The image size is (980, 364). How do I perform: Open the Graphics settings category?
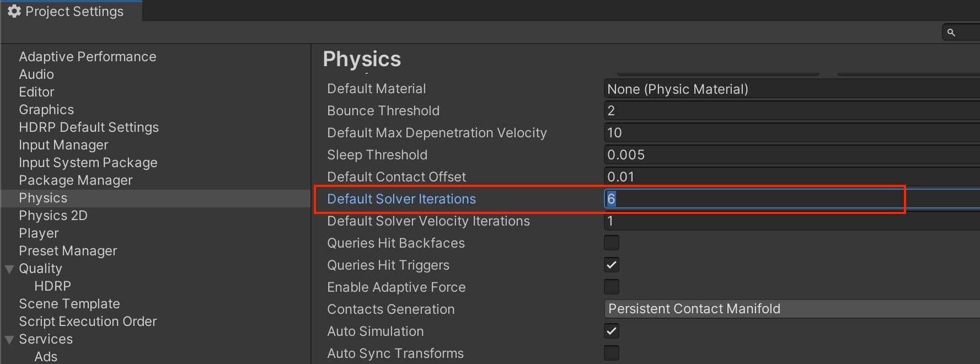coord(46,110)
